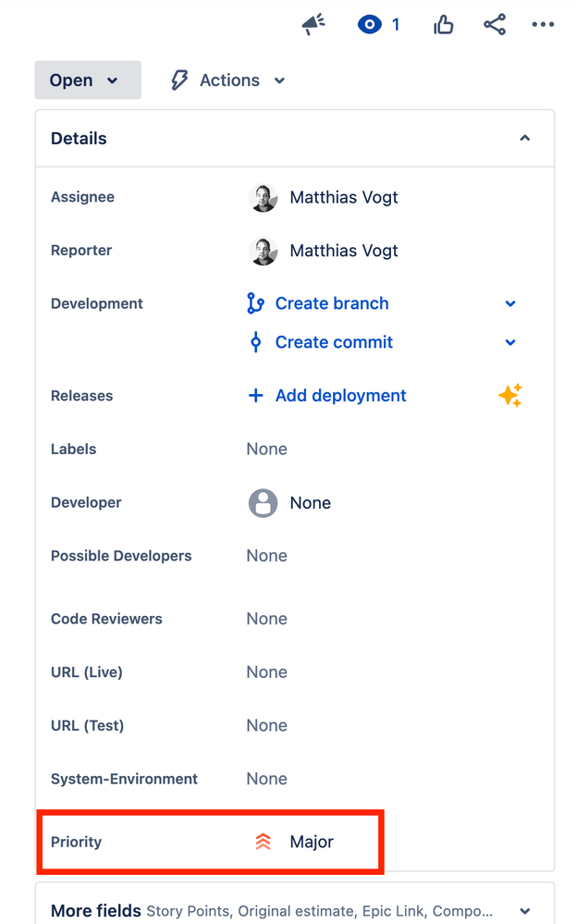The height and width of the screenshot is (924, 576).
Task: Open the three-dot more options menu
Action: tap(543, 25)
